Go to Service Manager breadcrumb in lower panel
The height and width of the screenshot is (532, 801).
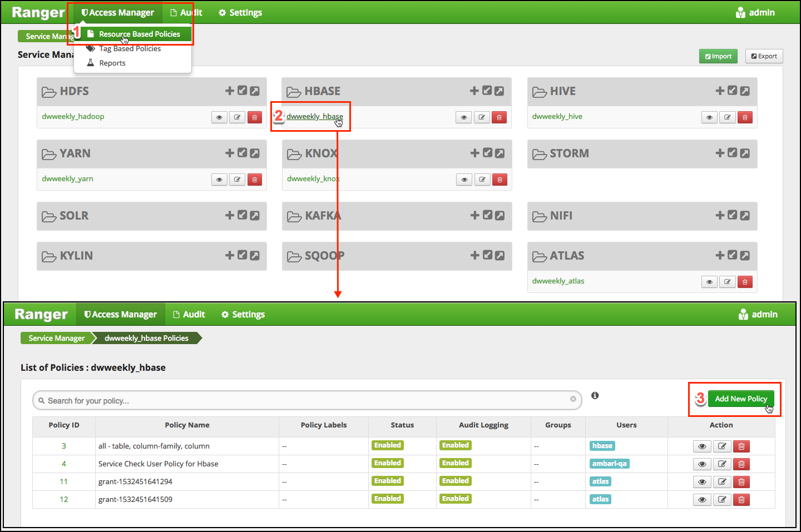point(57,338)
